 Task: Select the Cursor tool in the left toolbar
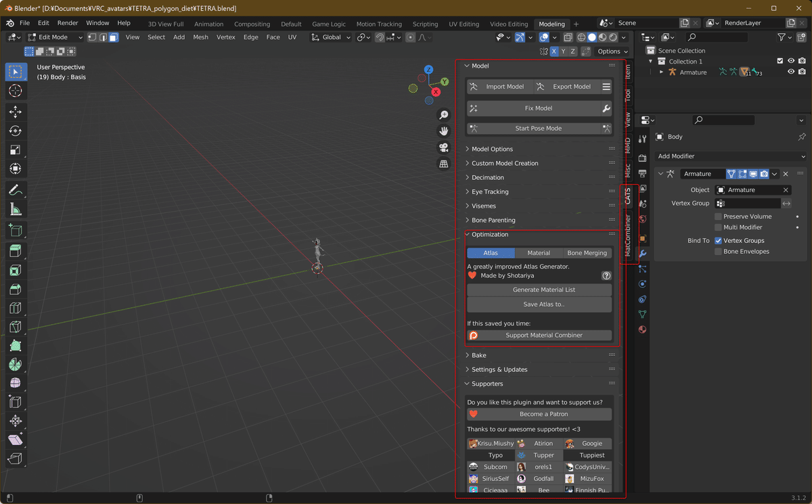tap(16, 91)
